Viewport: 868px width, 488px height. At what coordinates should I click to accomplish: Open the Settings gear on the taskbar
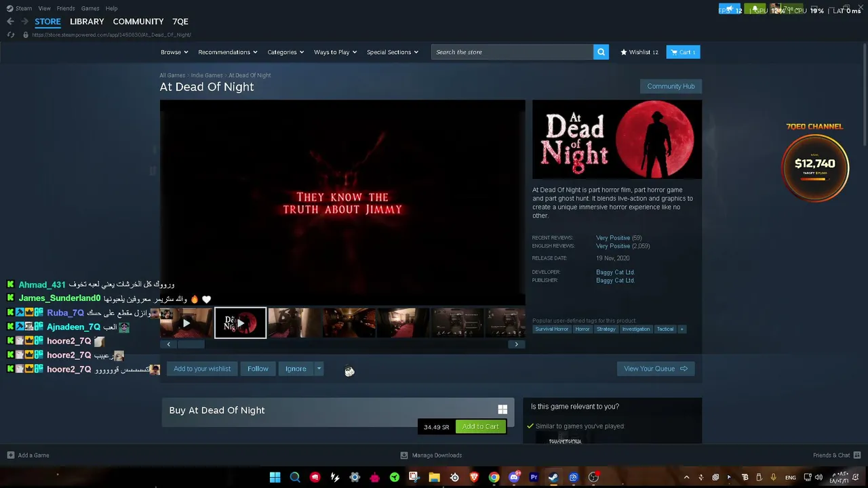[x=355, y=477]
